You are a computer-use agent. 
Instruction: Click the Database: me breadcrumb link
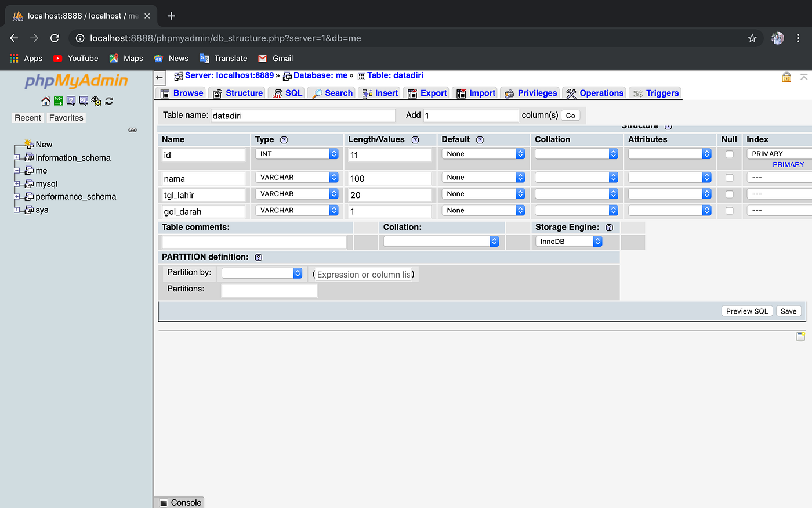(321, 75)
